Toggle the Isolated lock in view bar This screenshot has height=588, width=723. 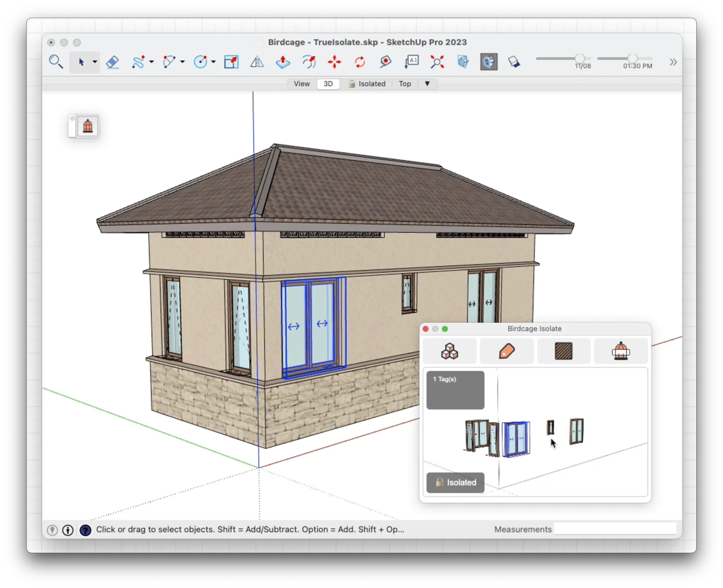[x=367, y=84]
